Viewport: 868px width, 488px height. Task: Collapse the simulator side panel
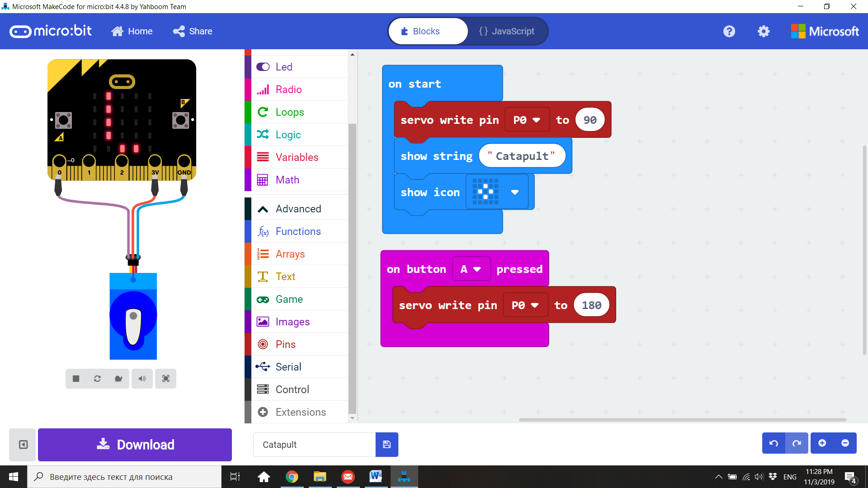[23, 445]
